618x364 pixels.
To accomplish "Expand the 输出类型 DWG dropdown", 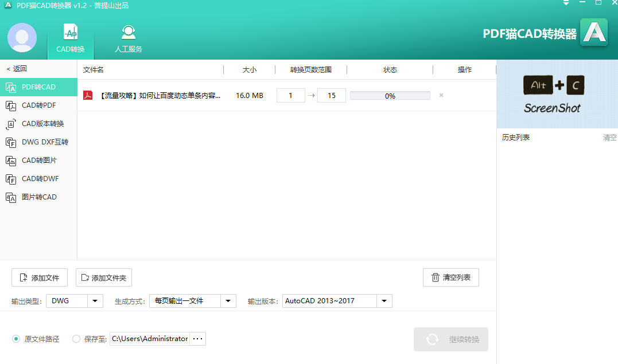I will (x=95, y=301).
